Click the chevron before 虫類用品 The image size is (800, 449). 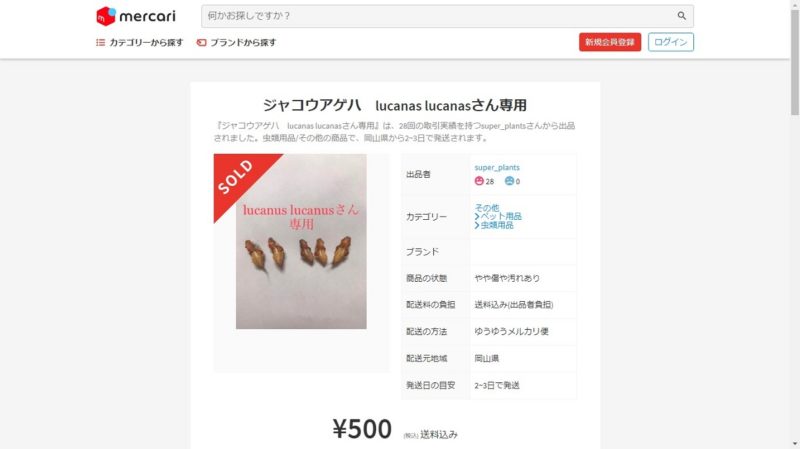click(x=477, y=225)
